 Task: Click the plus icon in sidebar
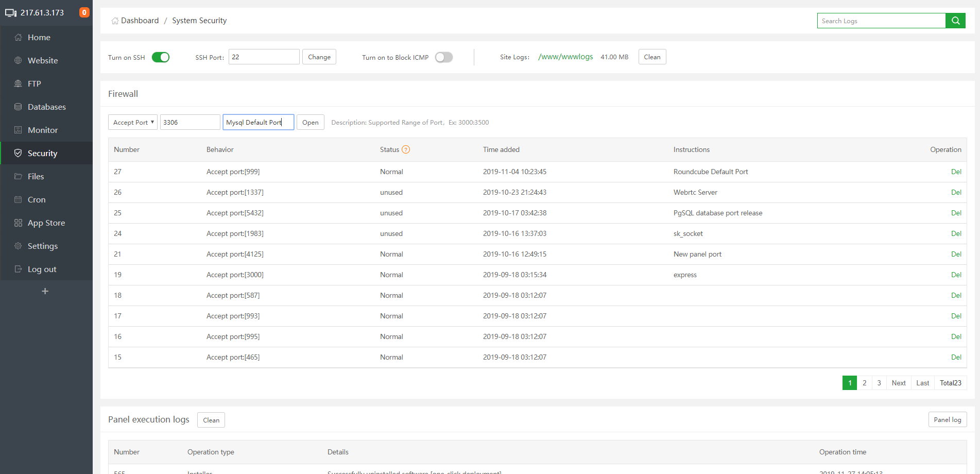(x=45, y=291)
